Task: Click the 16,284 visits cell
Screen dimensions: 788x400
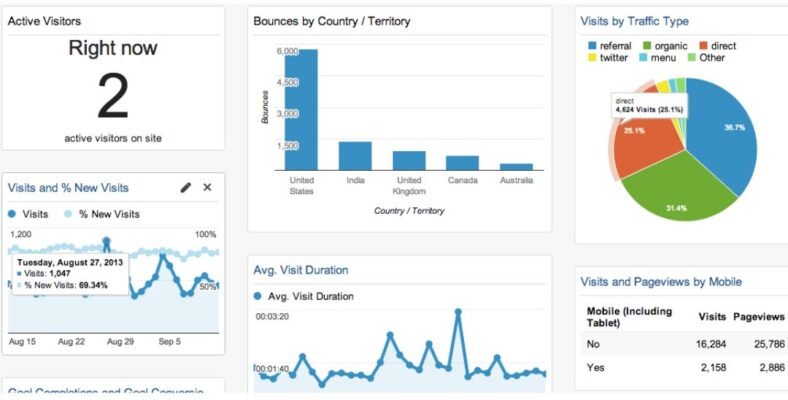Action: 711,344
